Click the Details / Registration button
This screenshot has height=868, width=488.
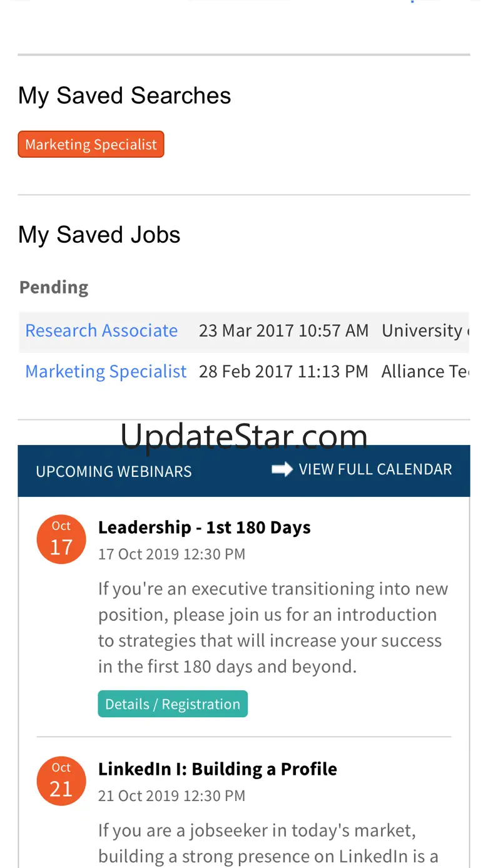(173, 704)
